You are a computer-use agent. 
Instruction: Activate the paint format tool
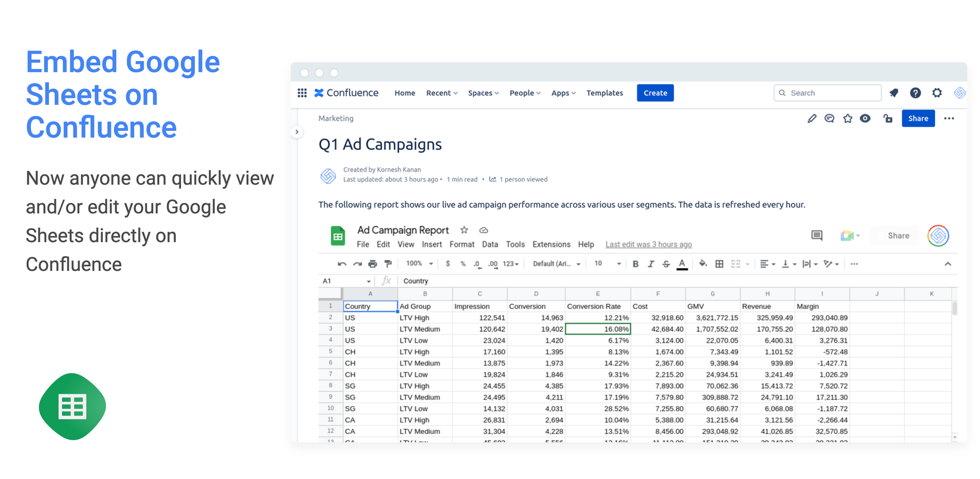click(x=388, y=264)
